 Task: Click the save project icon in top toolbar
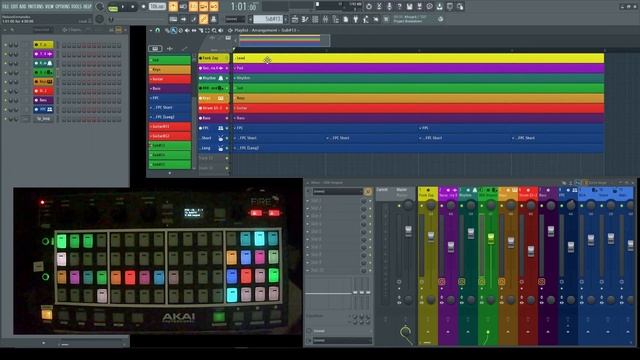click(x=409, y=7)
